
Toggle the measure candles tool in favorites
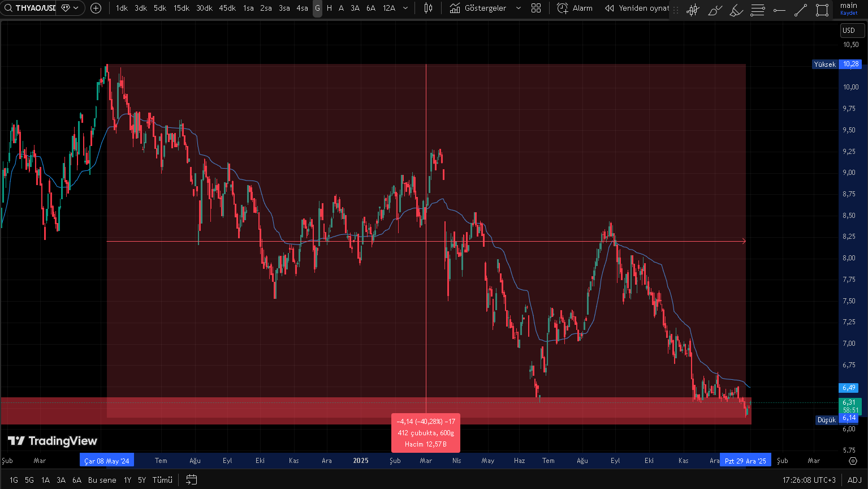pos(693,10)
